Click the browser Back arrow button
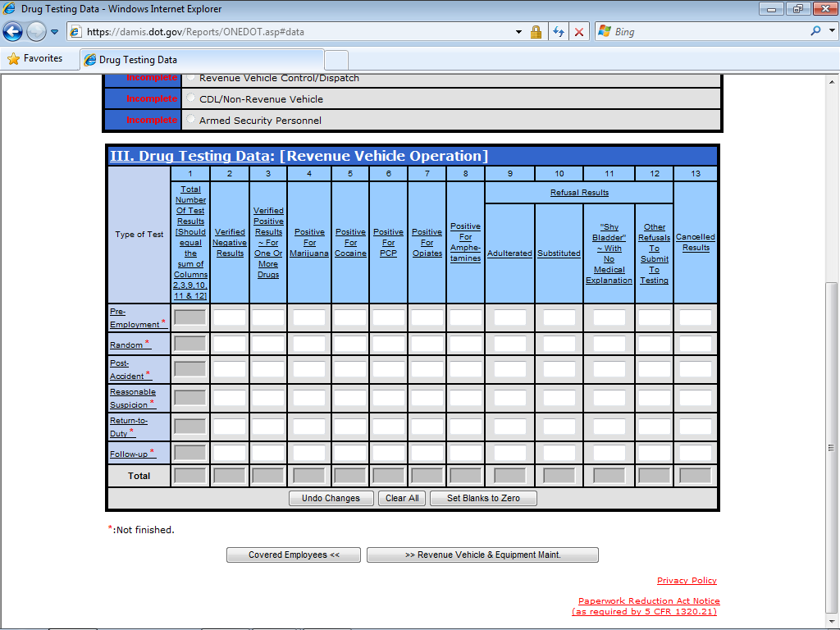Image resolution: width=840 pixels, height=630 pixels. point(12,31)
